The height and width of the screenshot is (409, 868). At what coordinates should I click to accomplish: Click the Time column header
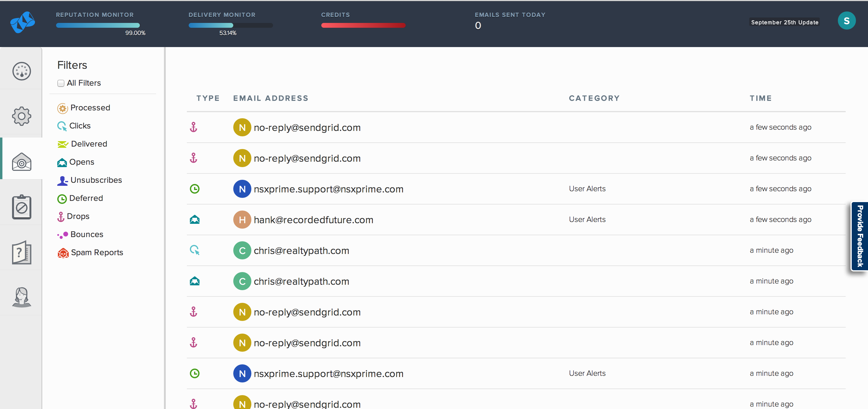pos(760,98)
